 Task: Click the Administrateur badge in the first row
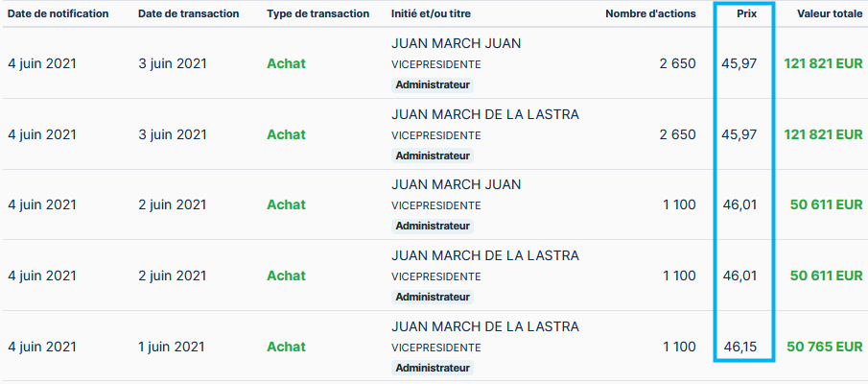coord(433,84)
